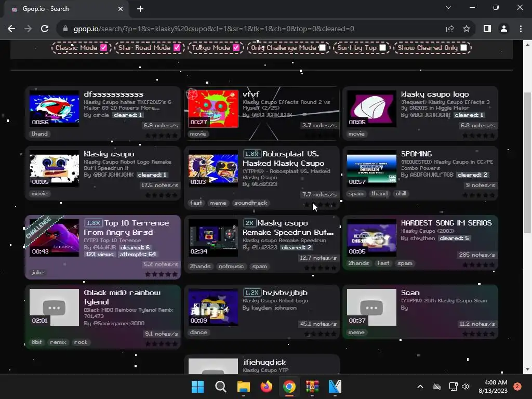Reload the Gpop.io search page
Image resolution: width=532 pixels, height=399 pixels.
[45, 29]
